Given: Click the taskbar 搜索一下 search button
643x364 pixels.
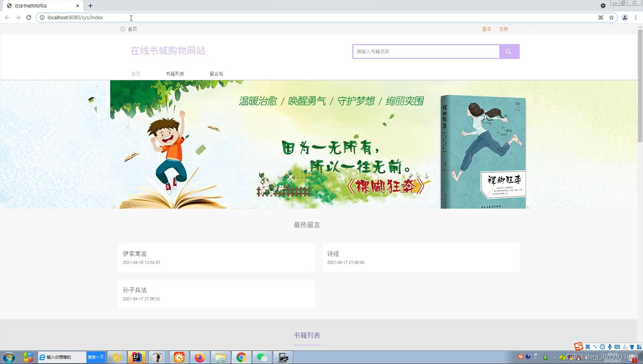Looking at the screenshot, I should pyautogui.click(x=96, y=357).
